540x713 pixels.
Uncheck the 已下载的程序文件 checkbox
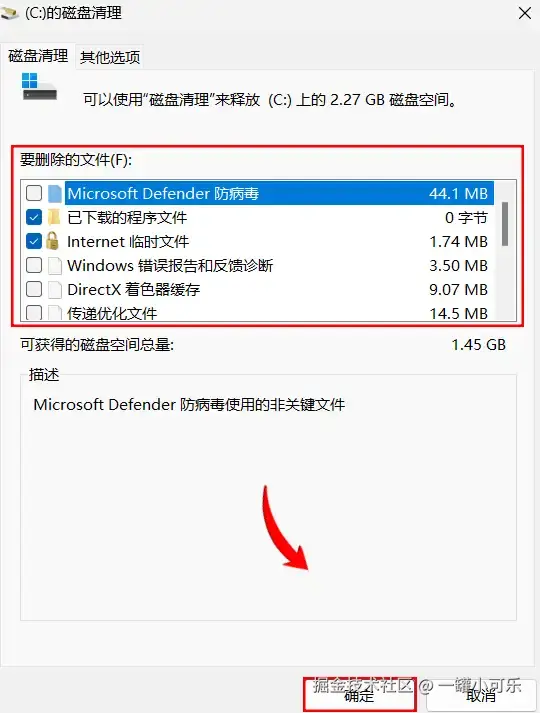(34, 217)
